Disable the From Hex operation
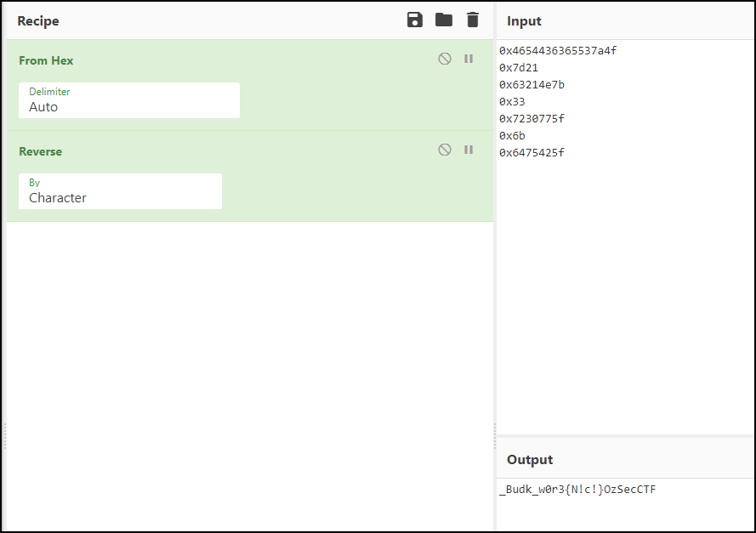The image size is (756, 533). tap(445, 59)
